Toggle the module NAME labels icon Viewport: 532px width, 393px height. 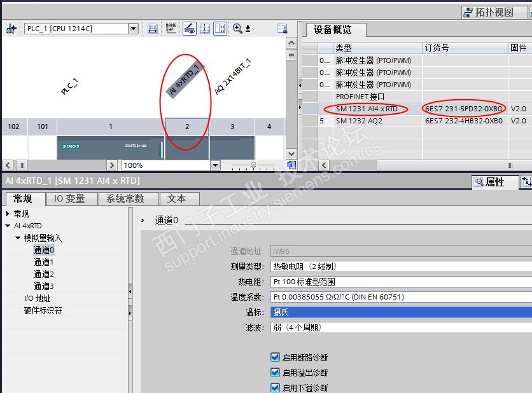171,29
